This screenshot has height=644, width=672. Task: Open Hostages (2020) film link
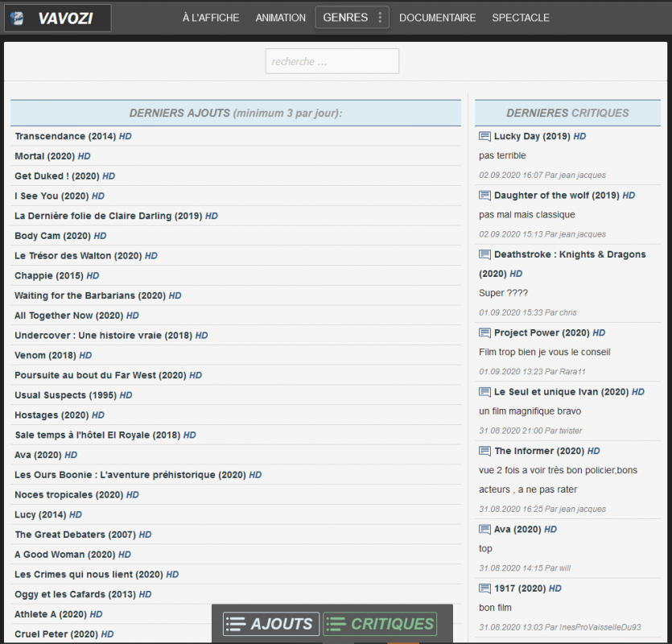click(60, 415)
